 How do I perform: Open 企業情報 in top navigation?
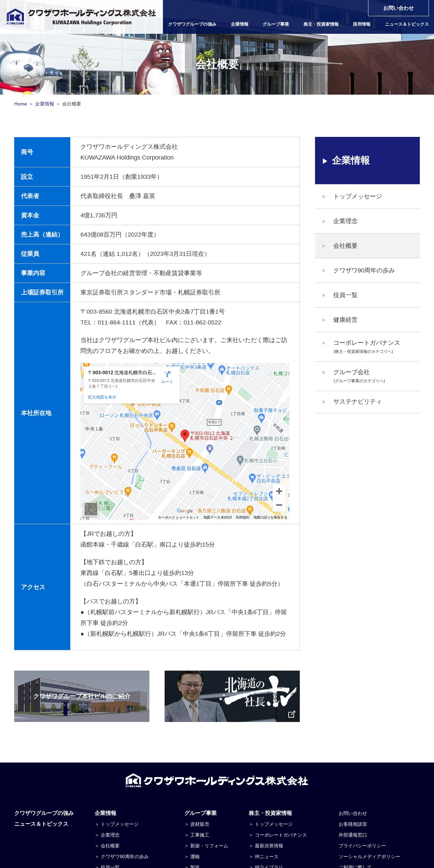point(240,24)
